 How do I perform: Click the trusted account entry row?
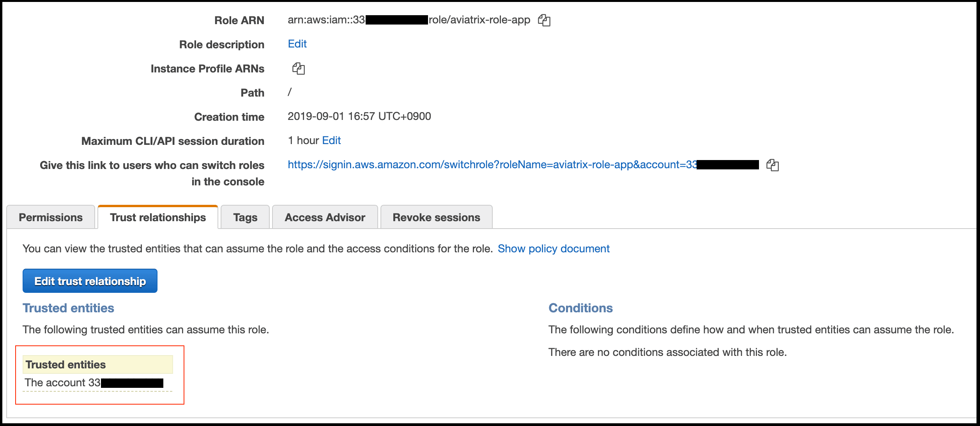pos(97,383)
